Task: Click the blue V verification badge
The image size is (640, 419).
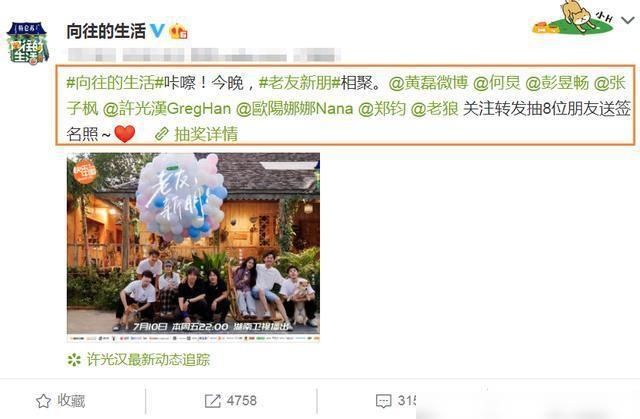Action: [x=158, y=31]
